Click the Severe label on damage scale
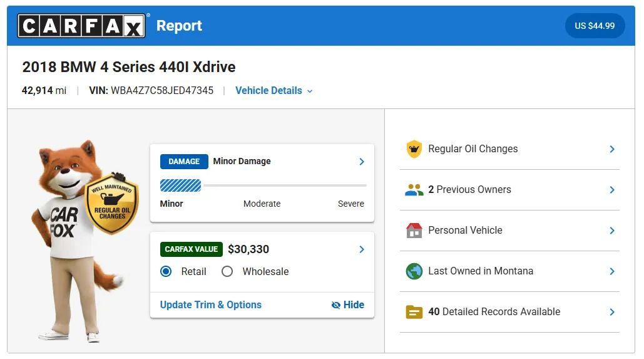This screenshot has width=644, height=359. pos(350,204)
